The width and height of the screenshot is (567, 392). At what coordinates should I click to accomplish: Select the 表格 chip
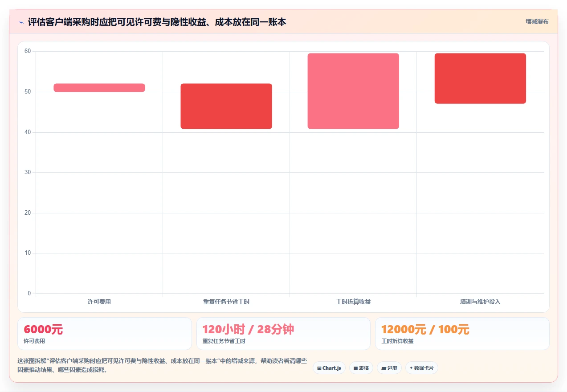361,368
